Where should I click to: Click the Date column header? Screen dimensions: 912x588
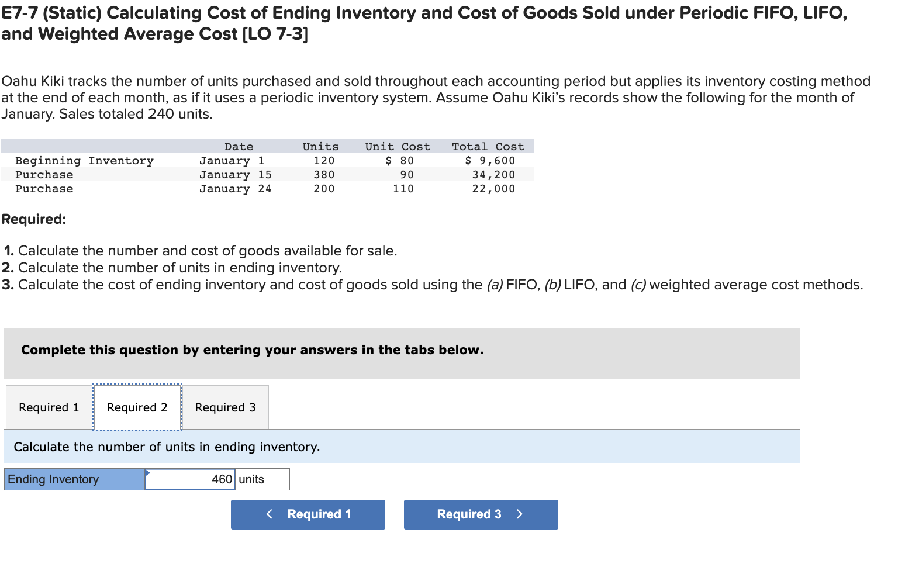pos(239,146)
